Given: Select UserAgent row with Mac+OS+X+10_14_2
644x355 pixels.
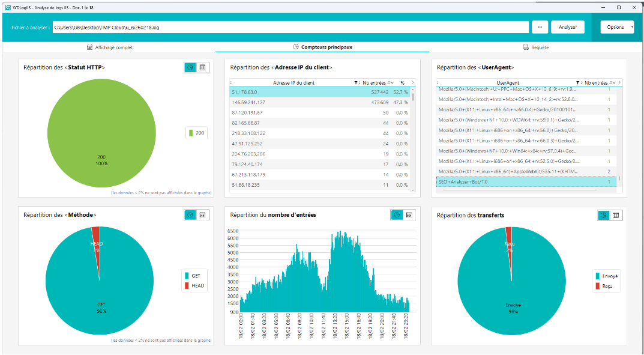Looking at the screenshot, I should point(526,99).
